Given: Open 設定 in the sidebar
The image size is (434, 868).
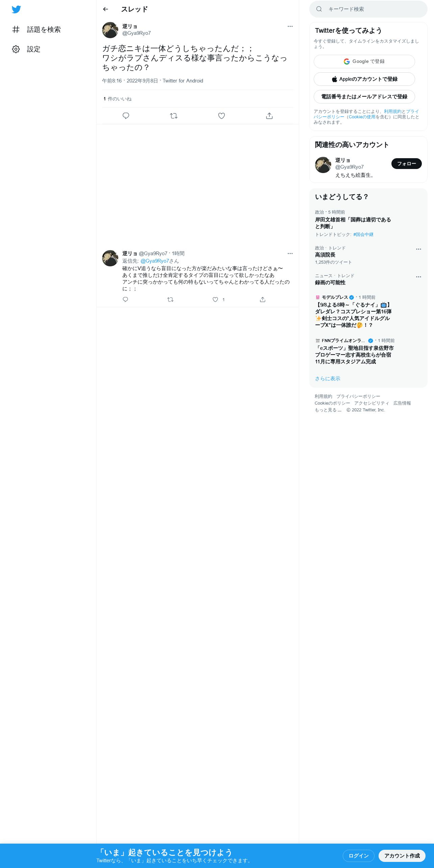Looking at the screenshot, I should pos(26,49).
